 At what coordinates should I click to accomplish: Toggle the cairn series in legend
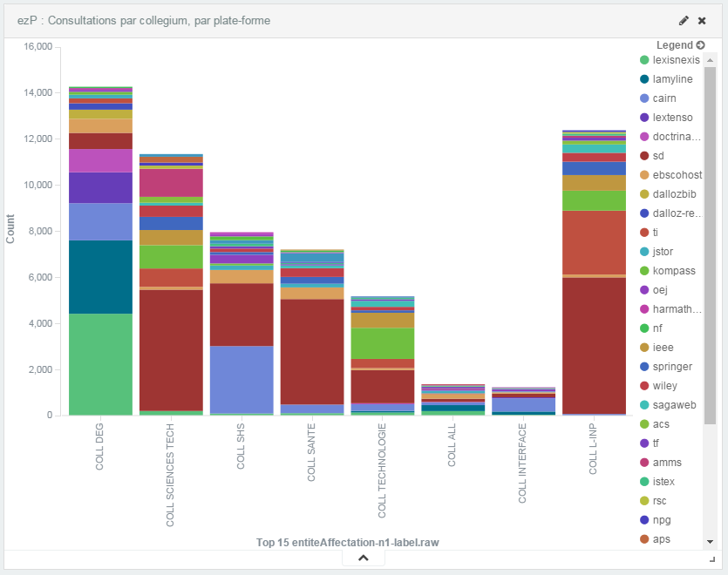point(663,98)
